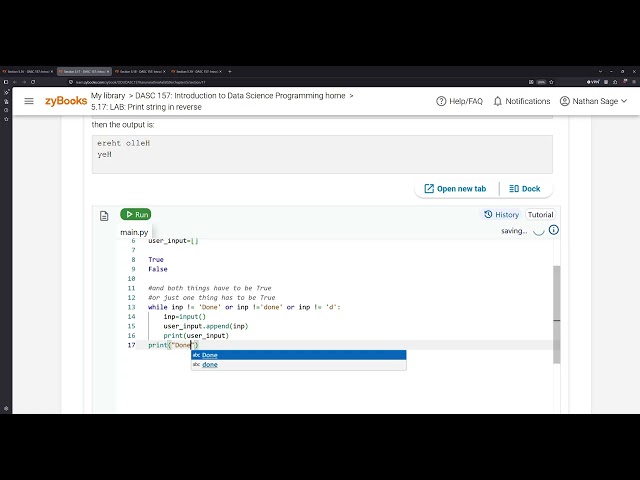
Task: Click the Open new tab button
Action: [456, 189]
